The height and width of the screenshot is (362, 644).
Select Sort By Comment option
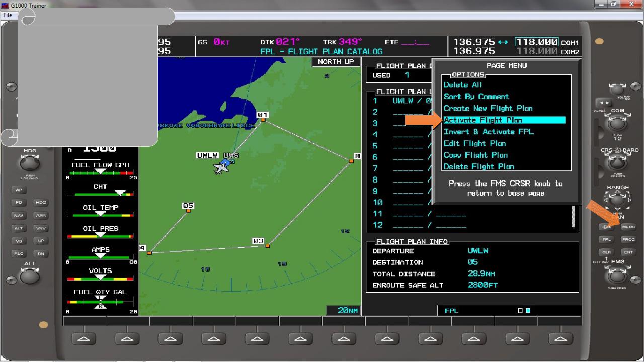point(476,97)
